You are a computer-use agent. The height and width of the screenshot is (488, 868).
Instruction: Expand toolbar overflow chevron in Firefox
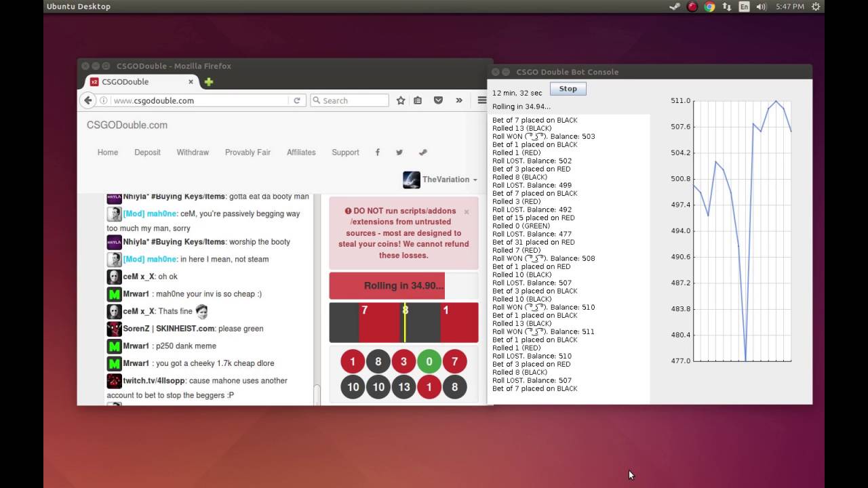tap(459, 100)
